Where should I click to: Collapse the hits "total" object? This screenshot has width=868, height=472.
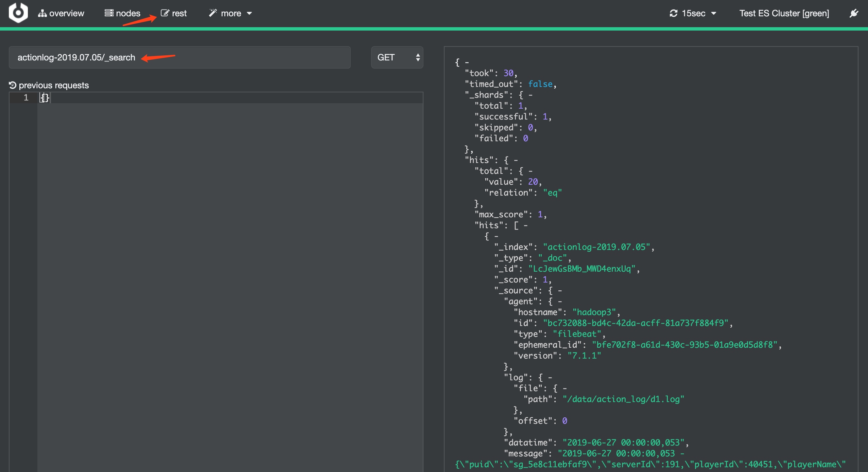531,171
